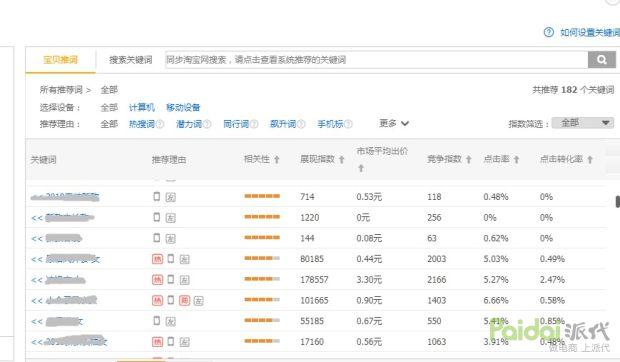Click the 3.30元 price cell
This screenshot has width=620, height=362.
tap(369, 280)
